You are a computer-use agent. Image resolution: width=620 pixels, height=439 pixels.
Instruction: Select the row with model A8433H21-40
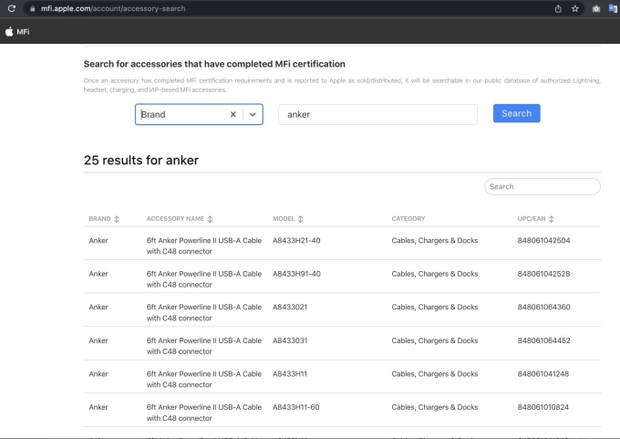[296, 241]
